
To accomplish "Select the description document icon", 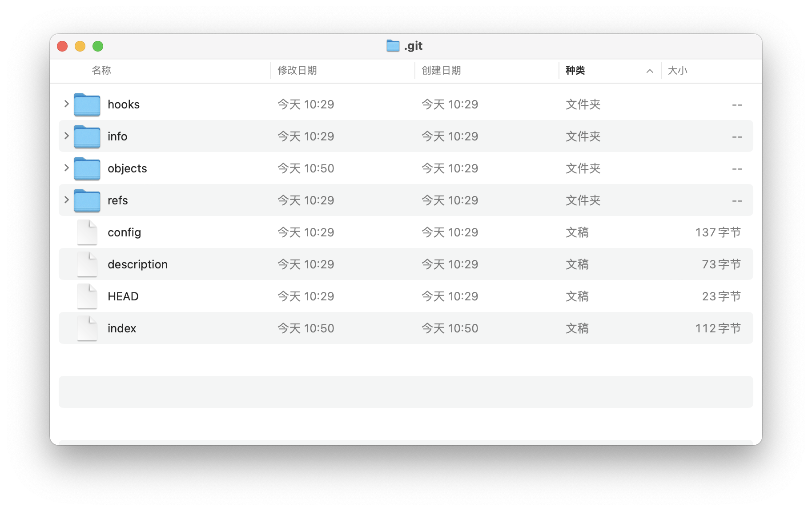I will coord(87,264).
